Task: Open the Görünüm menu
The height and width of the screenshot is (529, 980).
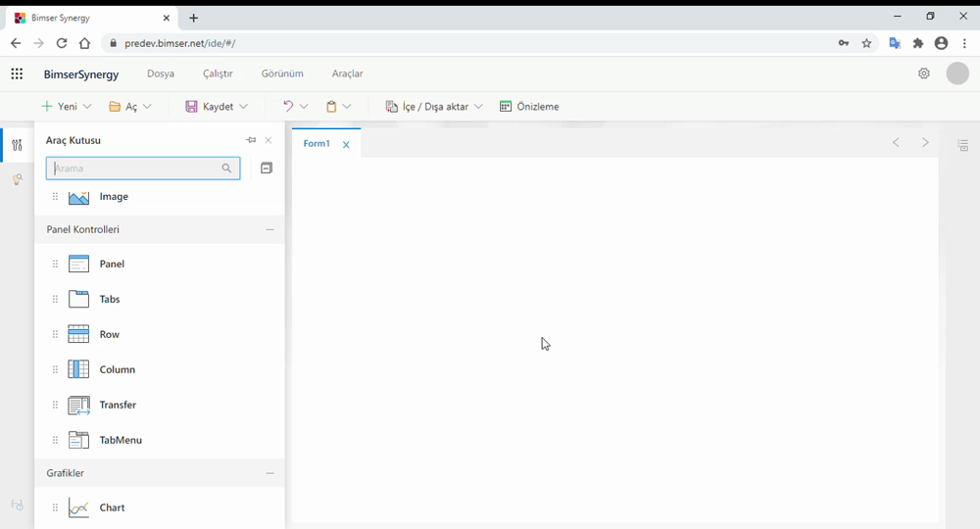Action: 282,73
